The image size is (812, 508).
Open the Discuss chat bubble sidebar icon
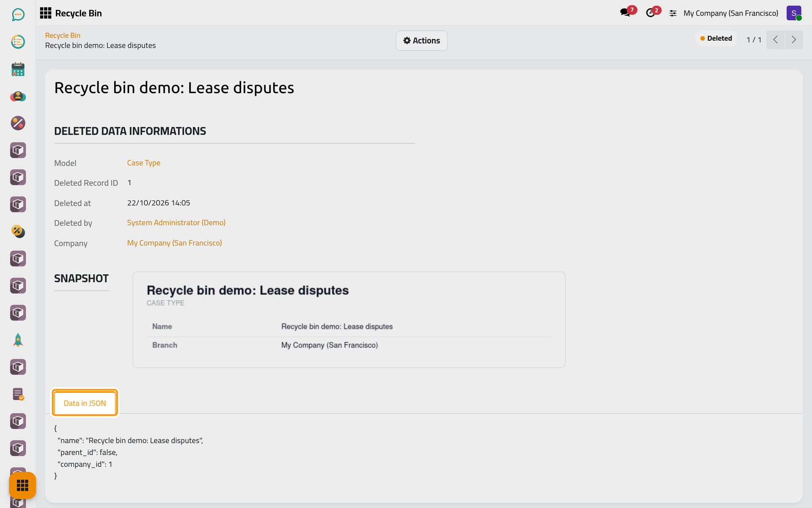point(18,15)
